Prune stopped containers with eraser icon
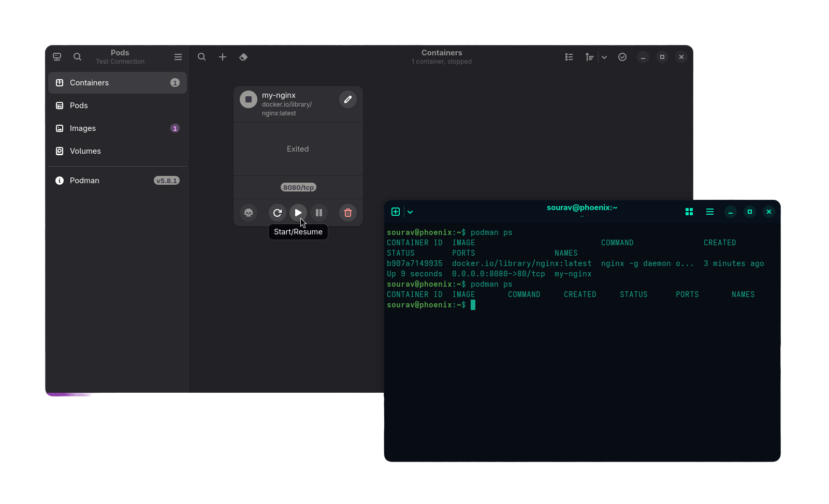This screenshot has width=829, height=504. point(243,57)
